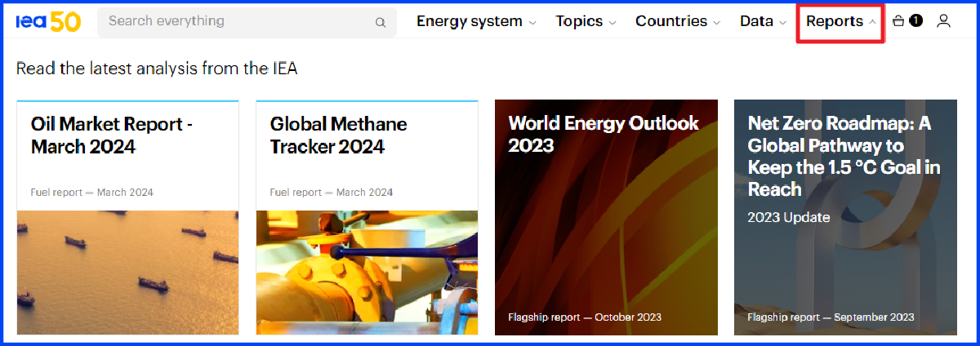Focus the Search everything field
The image size is (980, 346).
point(247,22)
